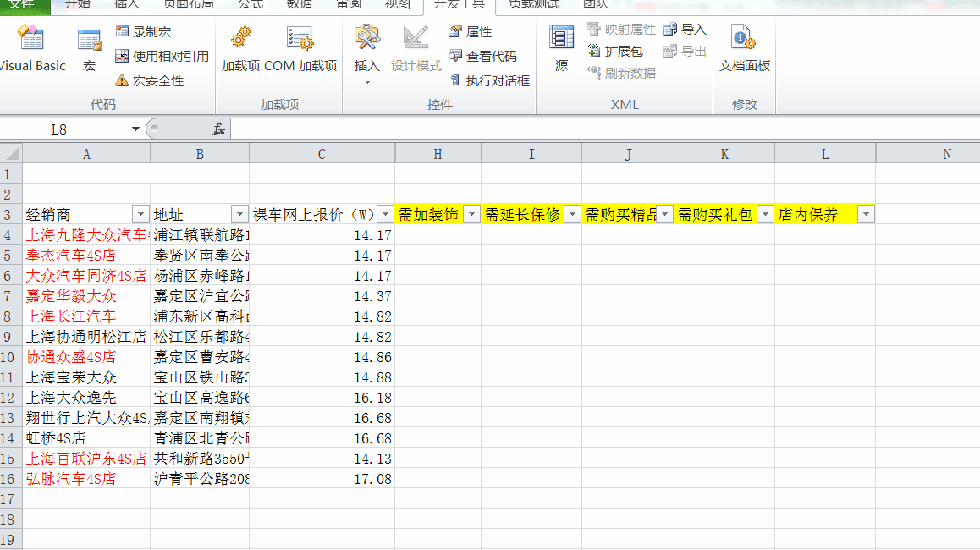Select column C header
This screenshot has height=550, width=980.
tap(322, 154)
